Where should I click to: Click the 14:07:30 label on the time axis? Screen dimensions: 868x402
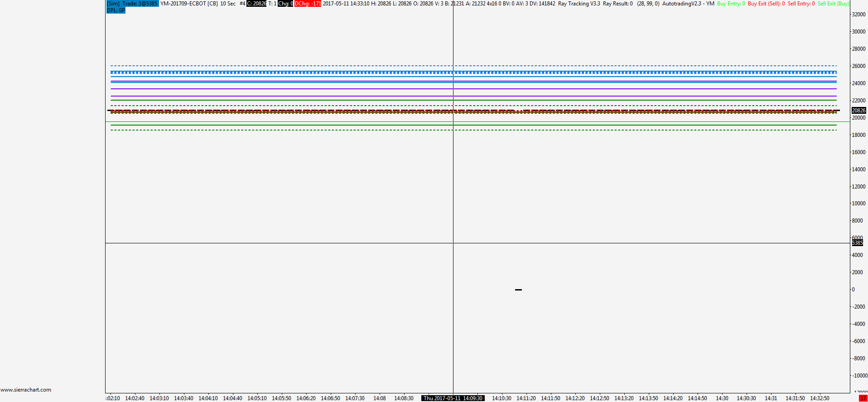pyautogui.click(x=355, y=398)
